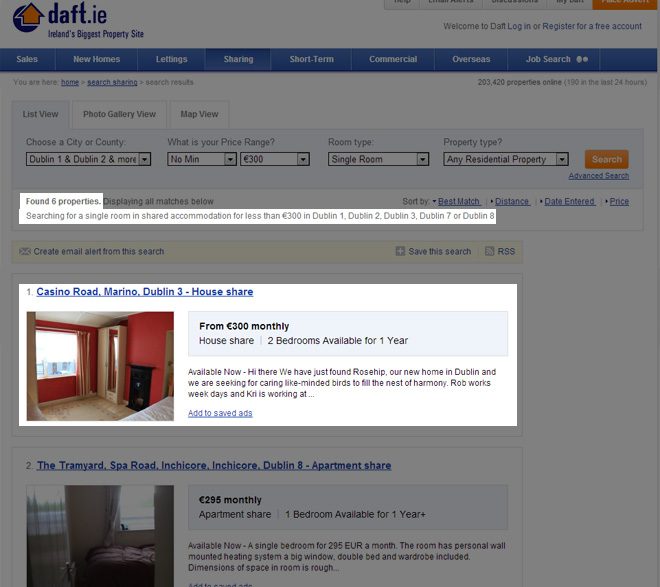Viewport: 660px width, 587px height.
Task: Open the Sharing navigation tab
Action: [x=238, y=59]
